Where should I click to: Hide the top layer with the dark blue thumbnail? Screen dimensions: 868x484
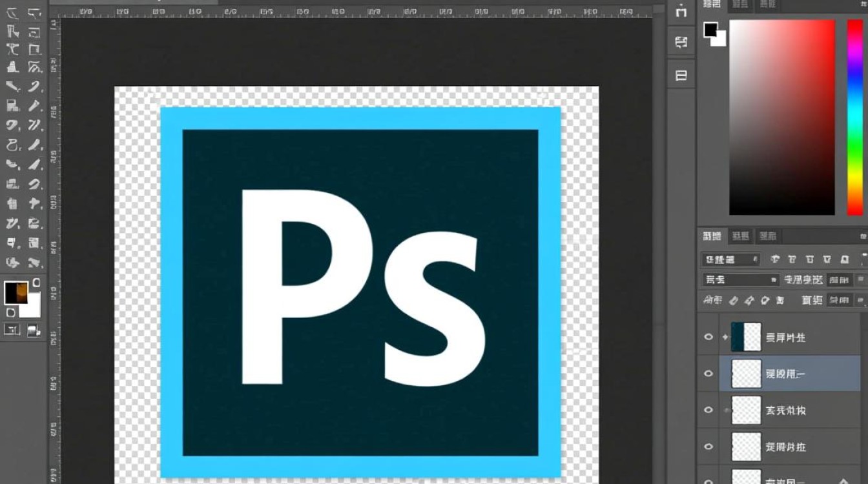coord(708,337)
